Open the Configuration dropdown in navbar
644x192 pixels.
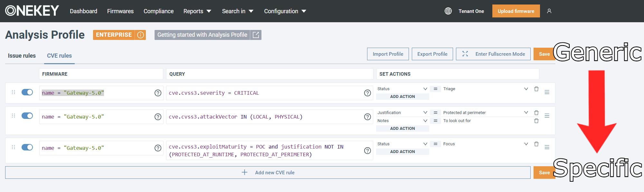[x=285, y=11]
